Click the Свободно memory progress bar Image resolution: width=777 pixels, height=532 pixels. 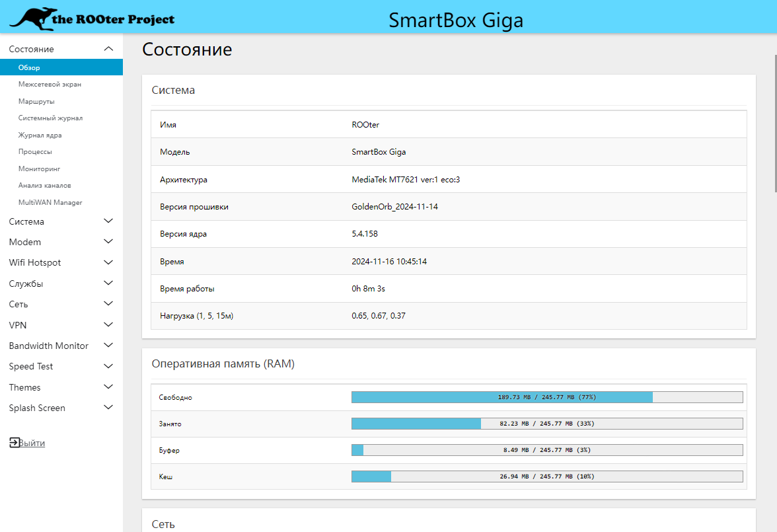[547, 397]
